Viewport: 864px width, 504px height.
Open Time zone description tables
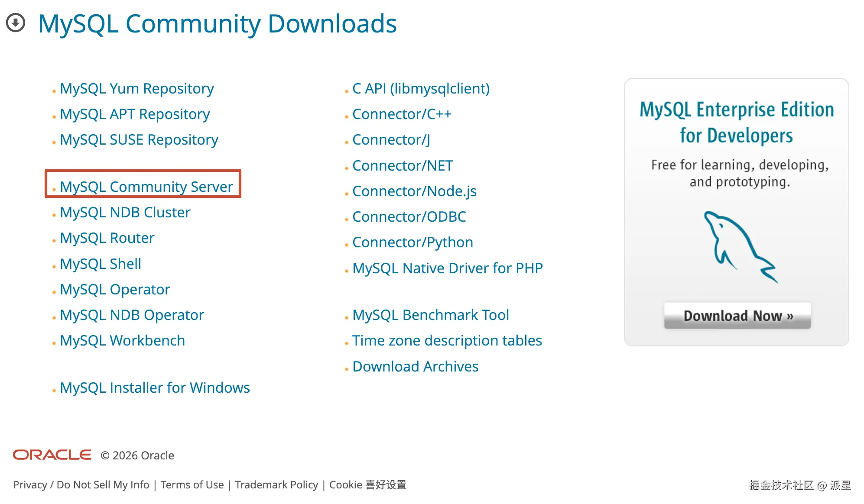pos(447,340)
